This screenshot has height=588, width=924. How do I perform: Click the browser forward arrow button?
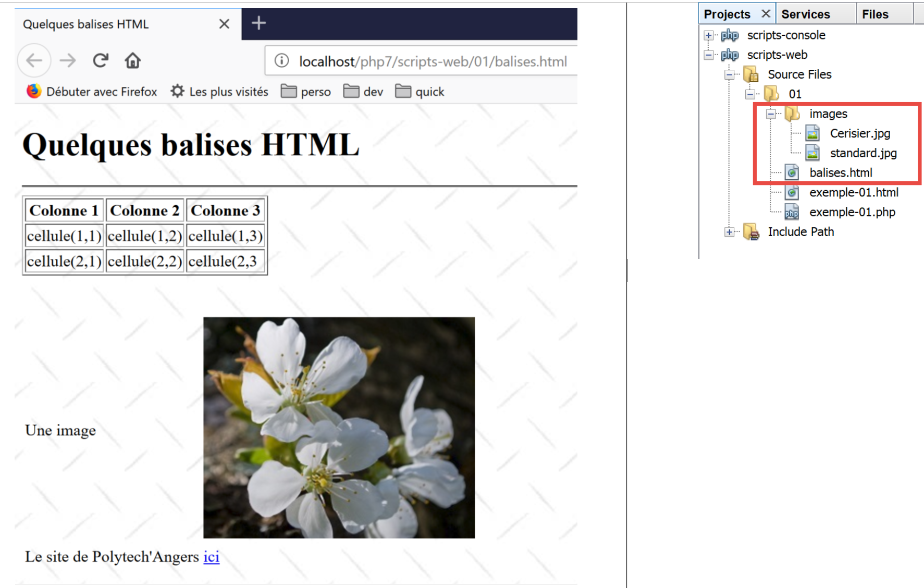point(67,61)
